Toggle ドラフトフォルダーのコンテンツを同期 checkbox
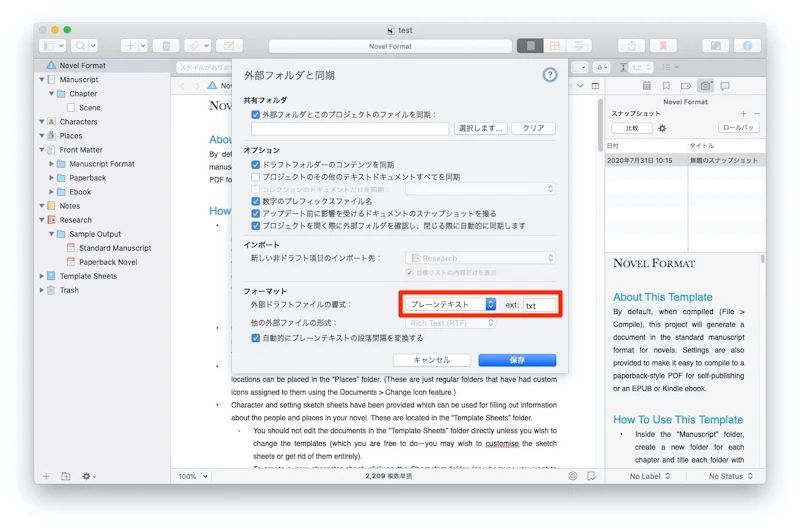The width and height of the screenshot is (800, 529). pos(256,165)
